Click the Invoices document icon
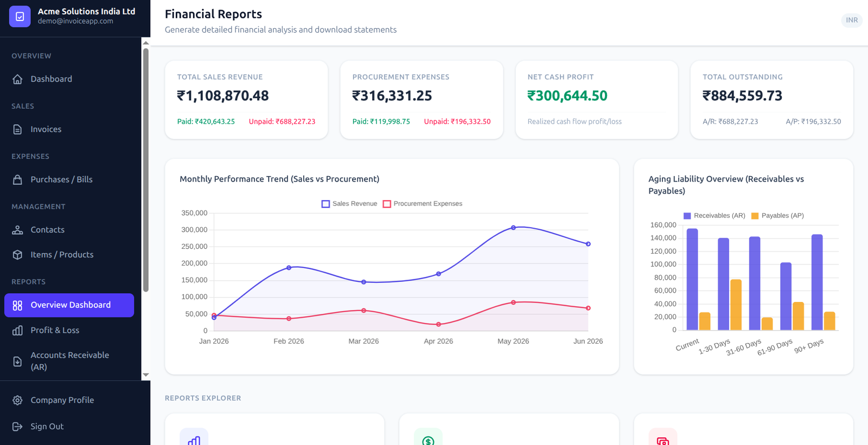Viewport: 868px width, 445px height. [17, 130]
